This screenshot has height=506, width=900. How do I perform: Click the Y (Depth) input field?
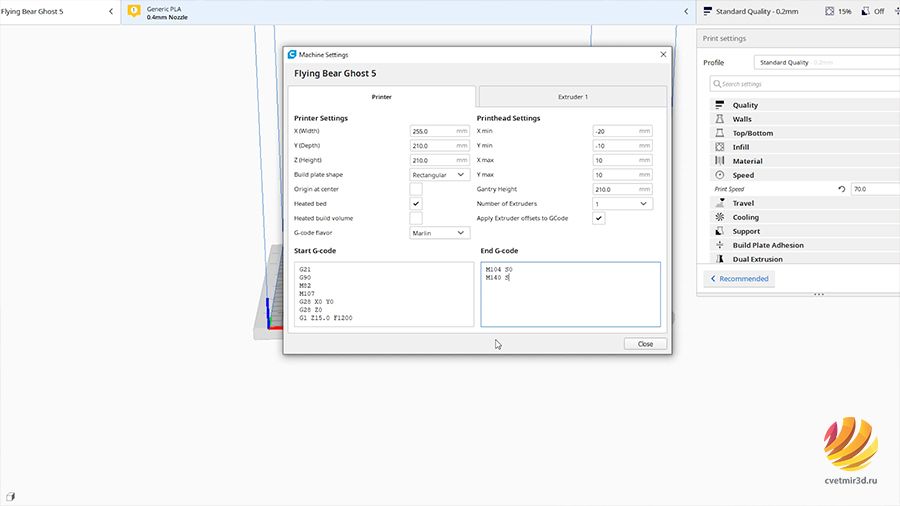point(440,146)
